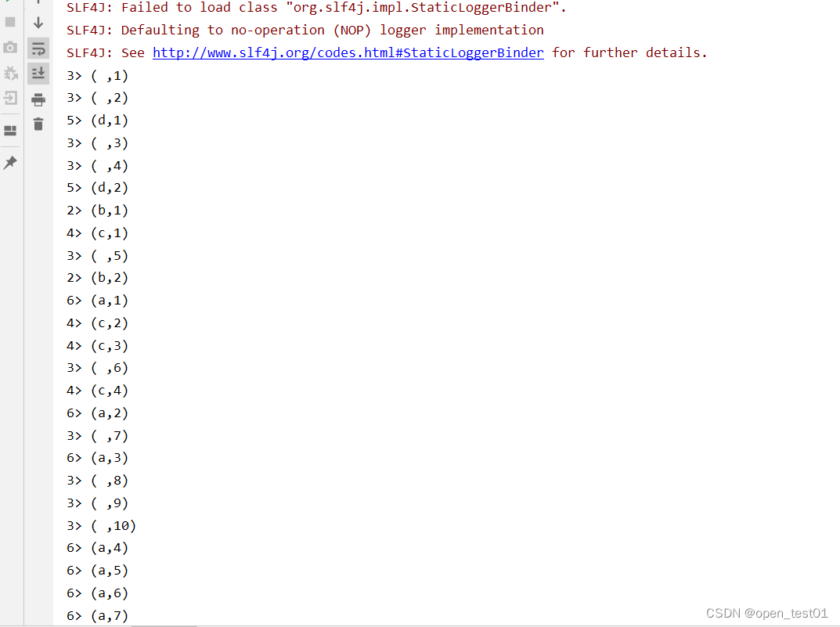
Task: Click output line '4> (c,4)'
Action: click(x=98, y=391)
